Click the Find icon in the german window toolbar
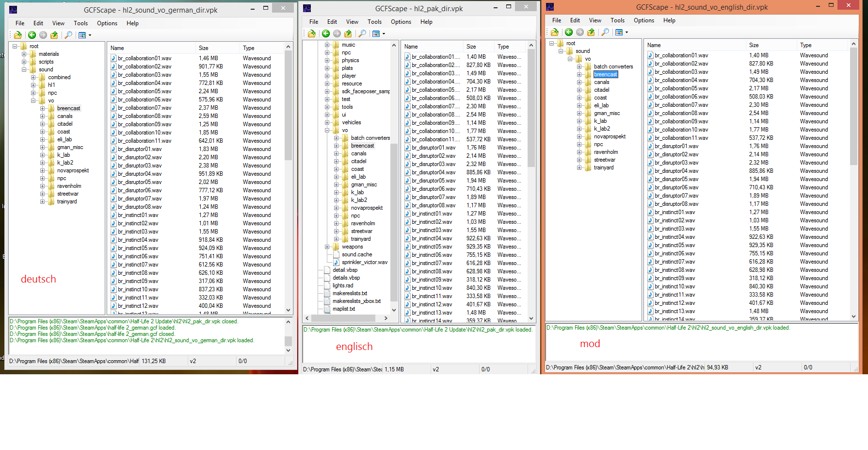Image resolution: width=868 pixels, height=450 pixels. (x=68, y=35)
